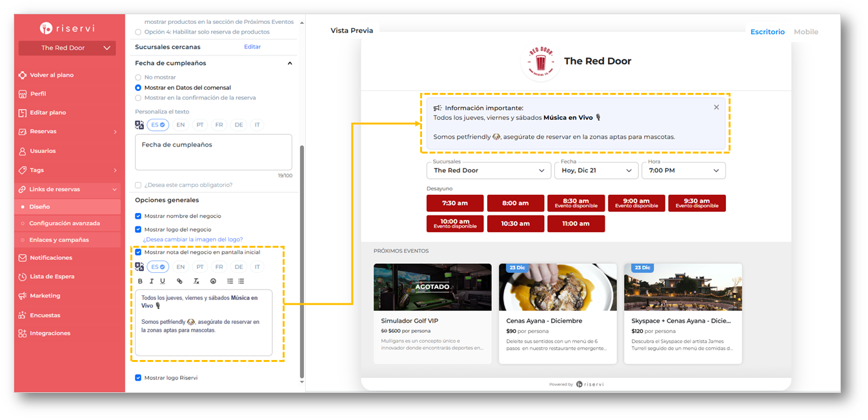Uncheck Mostrar nombre del negocio

(138, 216)
